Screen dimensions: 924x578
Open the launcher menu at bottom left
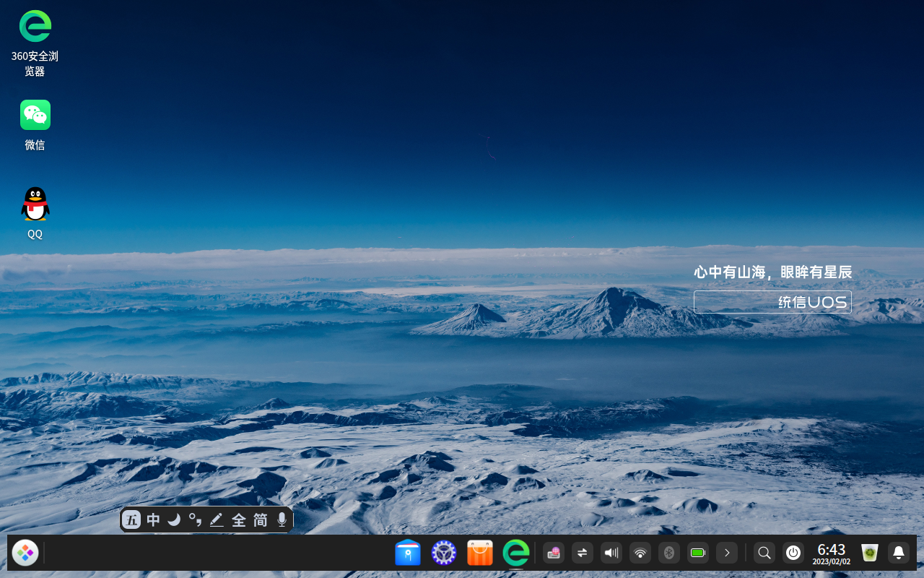coord(25,552)
